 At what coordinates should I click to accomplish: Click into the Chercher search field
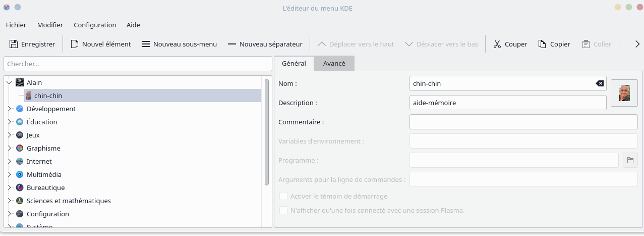(x=138, y=64)
